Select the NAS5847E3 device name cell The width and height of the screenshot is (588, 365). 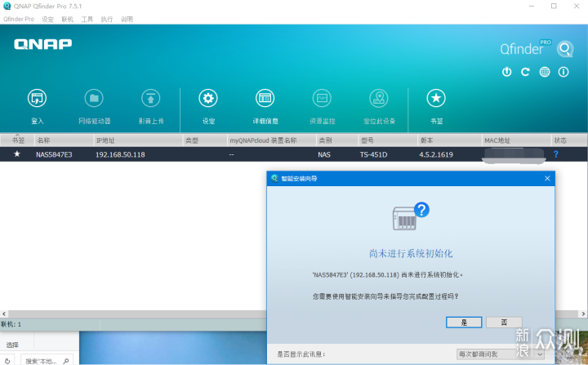[x=54, y=154]
